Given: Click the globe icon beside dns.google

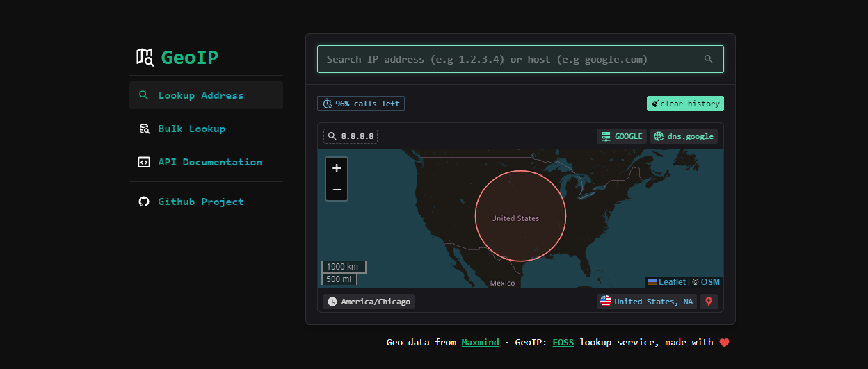Looking at the screenshot, I should click(x=659, y=136).
